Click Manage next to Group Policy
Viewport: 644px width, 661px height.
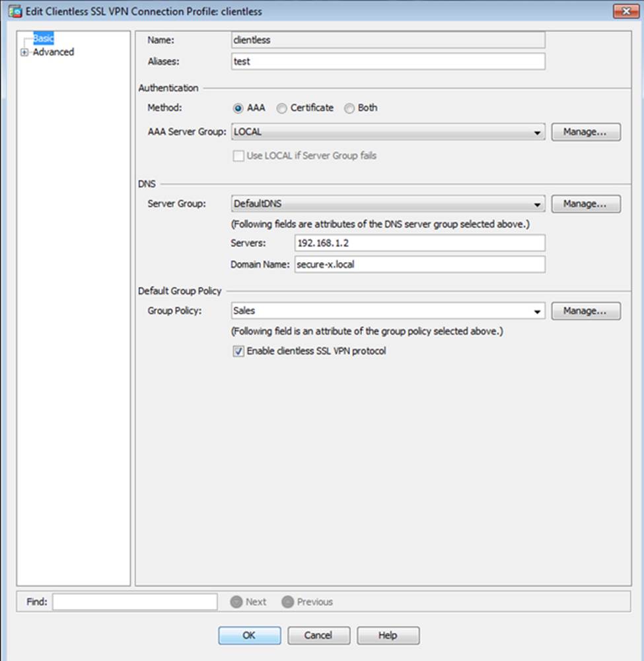point(585,310)
